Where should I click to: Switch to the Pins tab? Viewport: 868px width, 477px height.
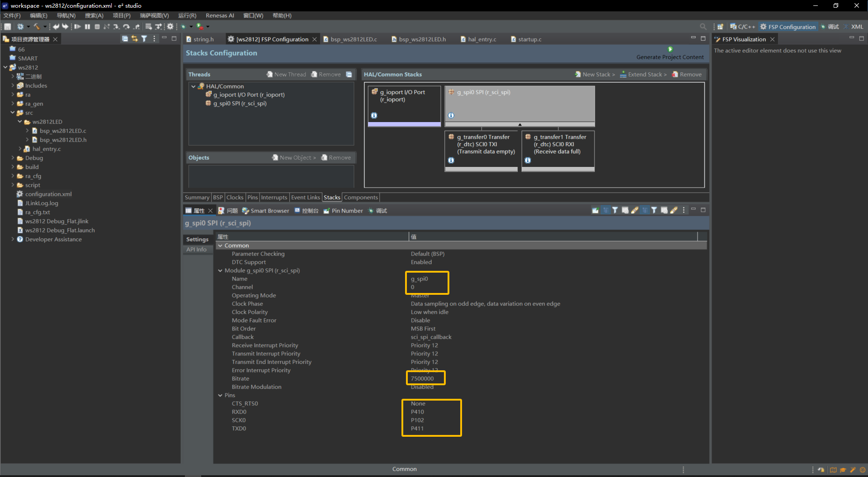pos(252,197)
